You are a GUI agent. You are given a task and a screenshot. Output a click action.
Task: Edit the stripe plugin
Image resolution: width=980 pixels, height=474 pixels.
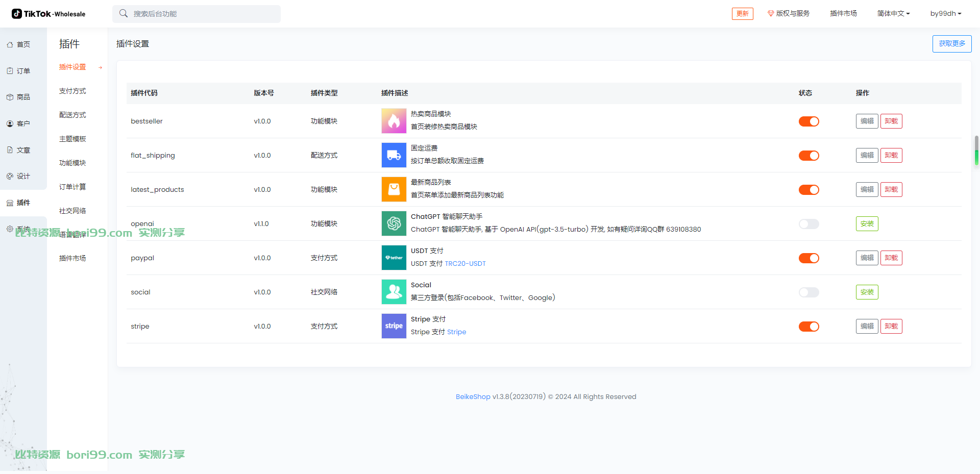point(867,326)
